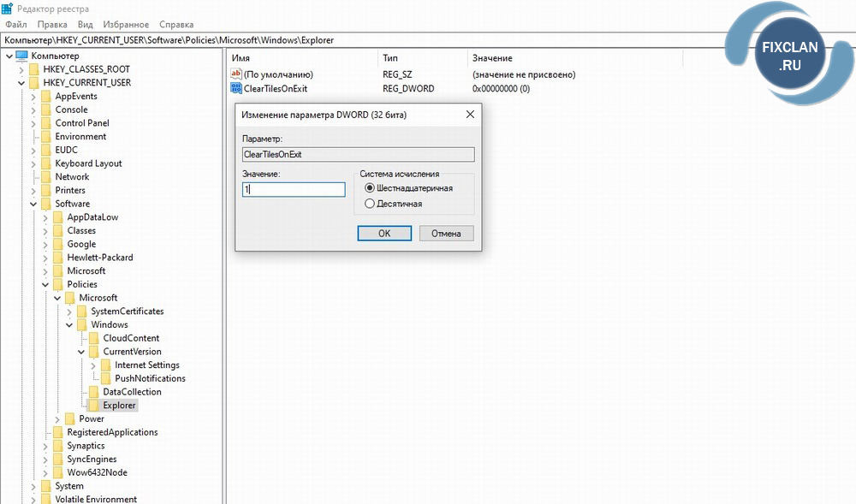Select the Шестнадцатеричная radio button
Screen dimensions: 856x504
[370, 188]
